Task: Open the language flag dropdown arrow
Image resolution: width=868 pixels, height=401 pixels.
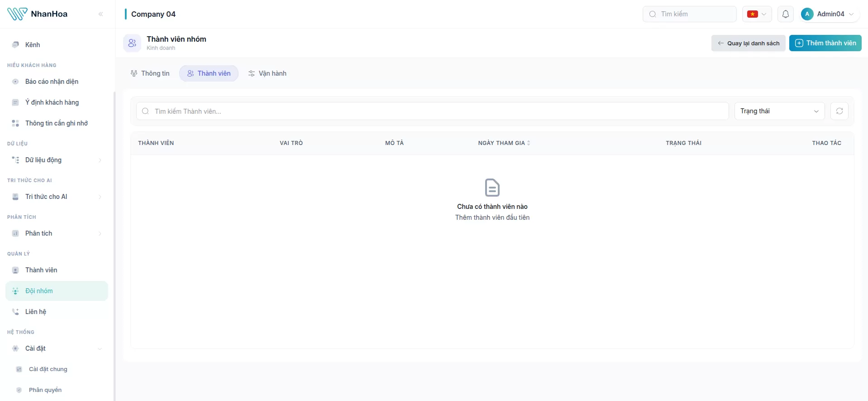Action: point(764,14)
